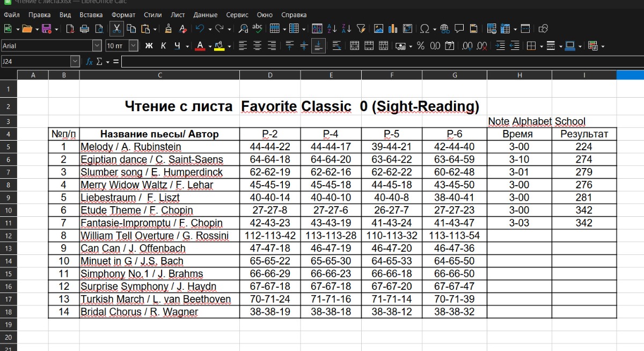Click the Insert Special Character omega icon
Image resolution: width=644 pixels, height=351 pixels.
pyautogui.click(x=425, y=29)
